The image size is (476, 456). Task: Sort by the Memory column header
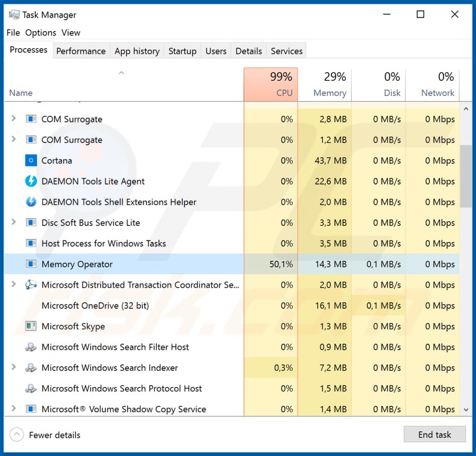point(325,84)
